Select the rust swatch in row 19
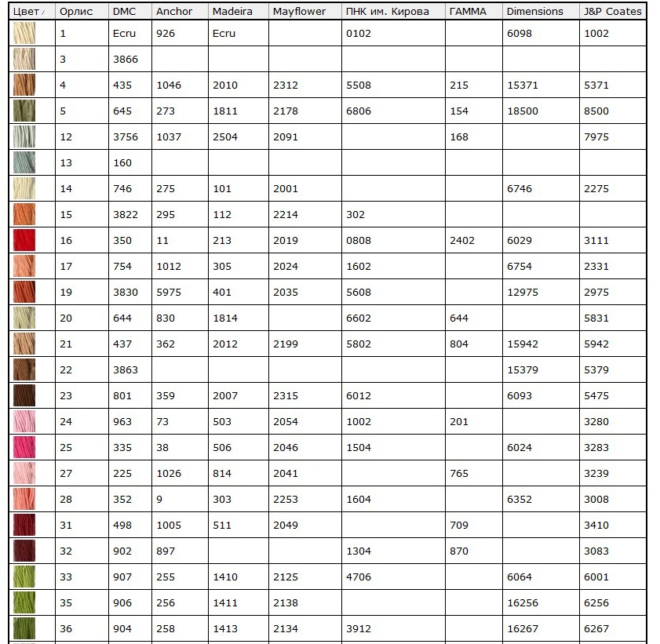The image size is (660, 644). (24, 292)
